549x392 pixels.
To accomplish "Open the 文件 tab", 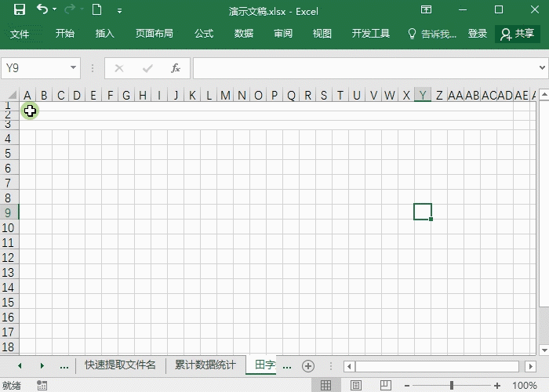I will pos(20,34).
